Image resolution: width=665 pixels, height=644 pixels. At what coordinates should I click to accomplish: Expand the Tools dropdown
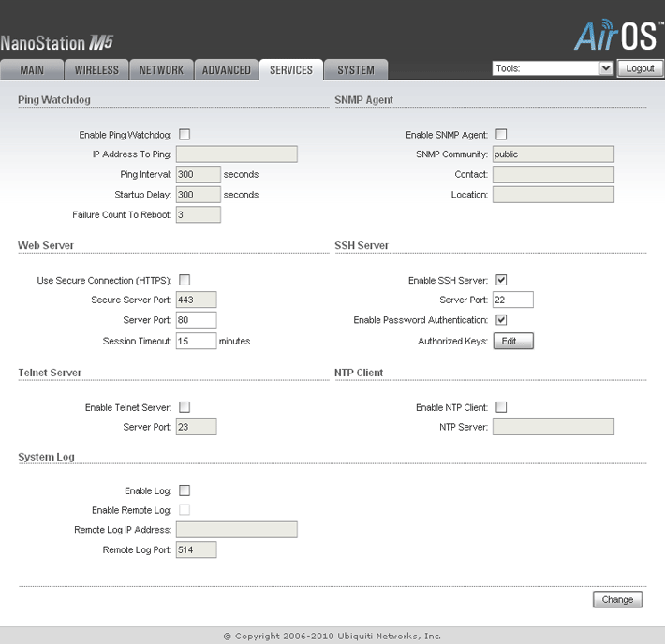click(x=553, y=68)
